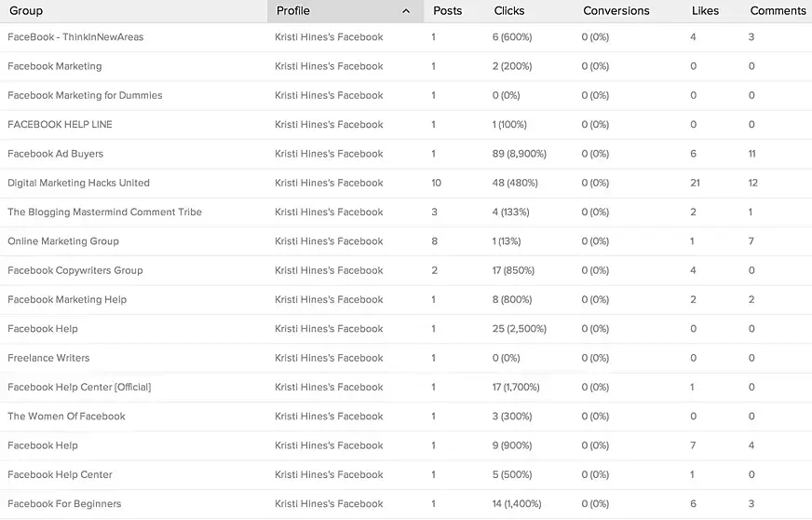Select posts count '3' for Blogging Mastermind
812x520 pixels.
(x=435, y=212)
